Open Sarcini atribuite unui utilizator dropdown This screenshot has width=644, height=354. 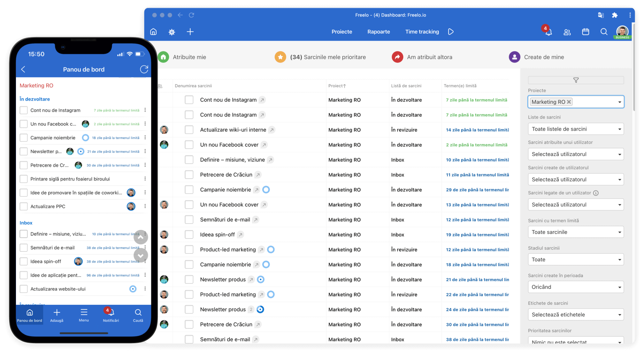576,154
